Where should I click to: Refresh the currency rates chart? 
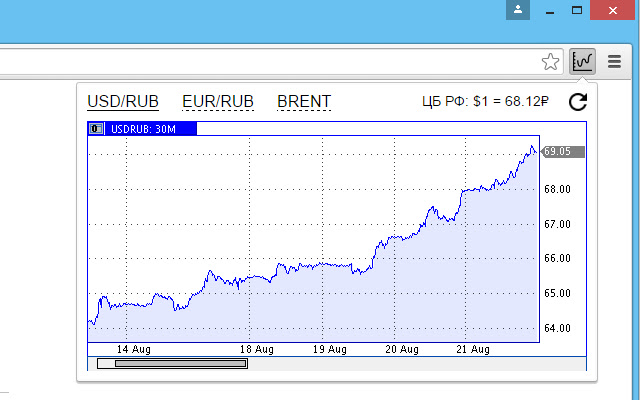(577, 102)
